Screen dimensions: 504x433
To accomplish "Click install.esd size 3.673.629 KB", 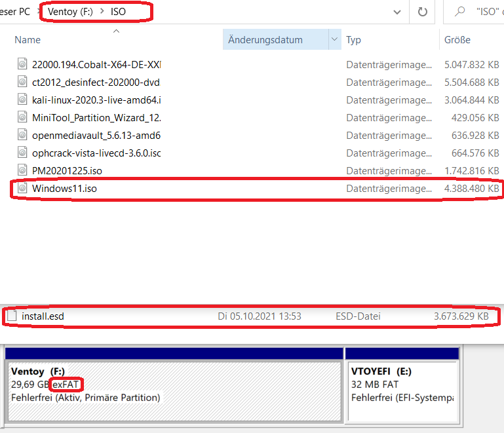I will coord(461,316).
